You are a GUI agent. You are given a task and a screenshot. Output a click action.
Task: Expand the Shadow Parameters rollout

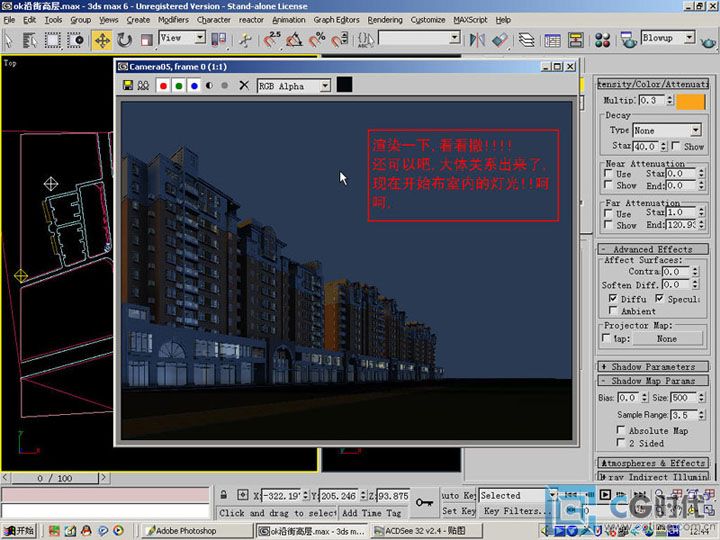pos(653,366)
